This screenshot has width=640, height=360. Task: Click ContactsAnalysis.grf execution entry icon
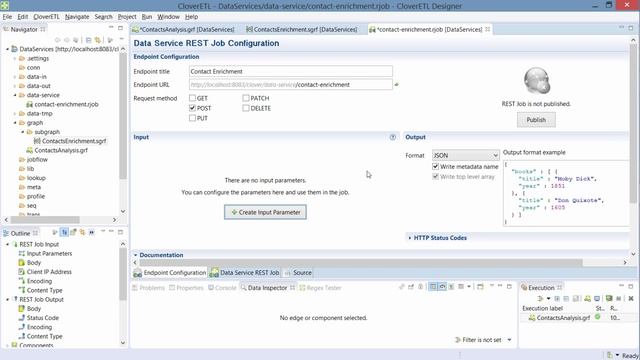(x=532, y=318)
